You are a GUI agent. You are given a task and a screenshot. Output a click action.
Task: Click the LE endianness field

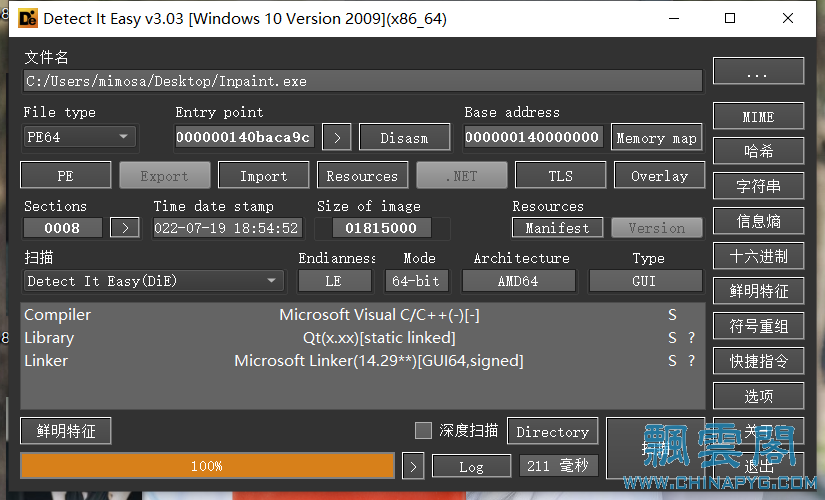pos(335,281)
